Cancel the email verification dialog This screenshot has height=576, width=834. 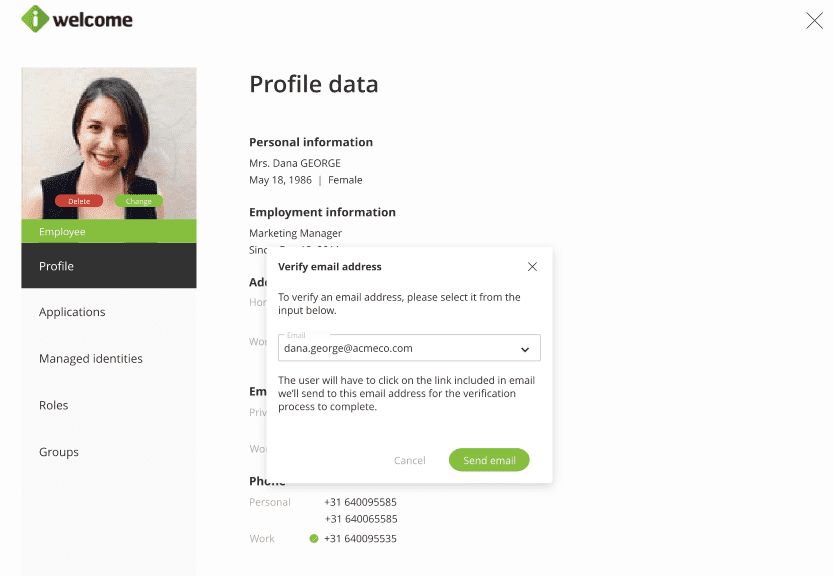(x=410, y=460)
